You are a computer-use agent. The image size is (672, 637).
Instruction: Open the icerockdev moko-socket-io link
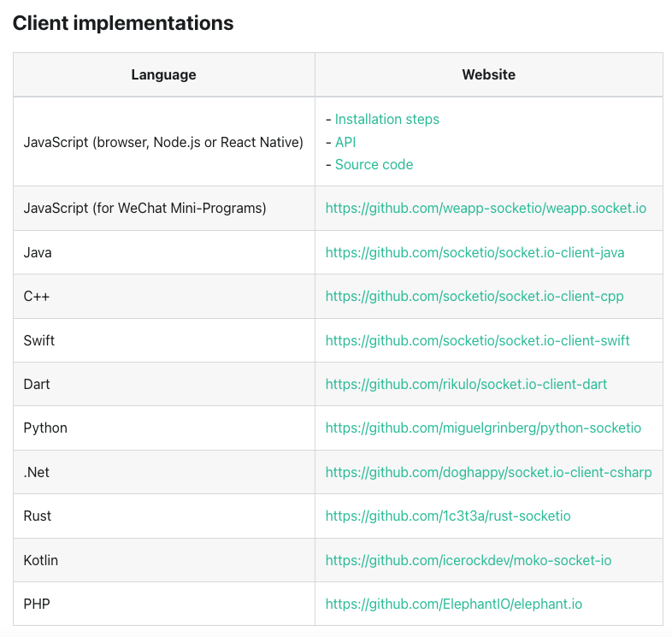469,560
